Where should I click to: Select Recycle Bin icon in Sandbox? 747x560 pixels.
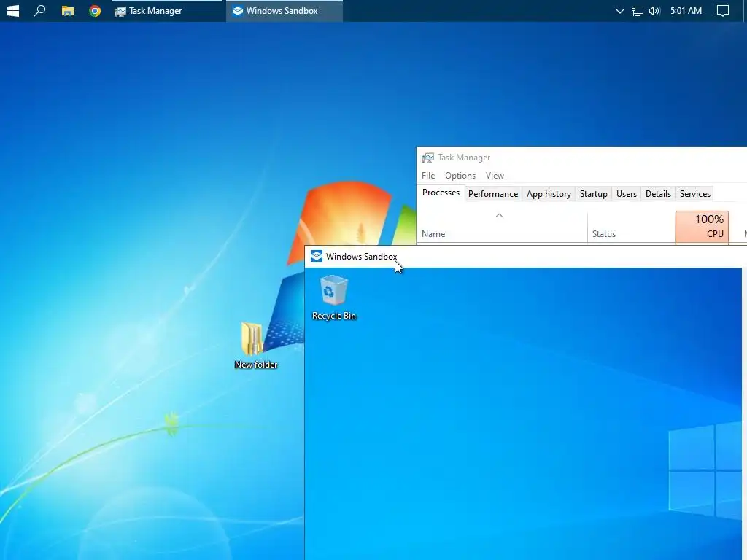[x=334, y=297]
